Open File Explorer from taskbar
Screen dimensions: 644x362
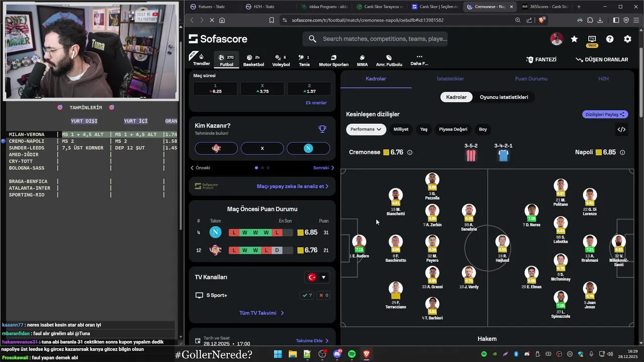[x=292, y=354]
